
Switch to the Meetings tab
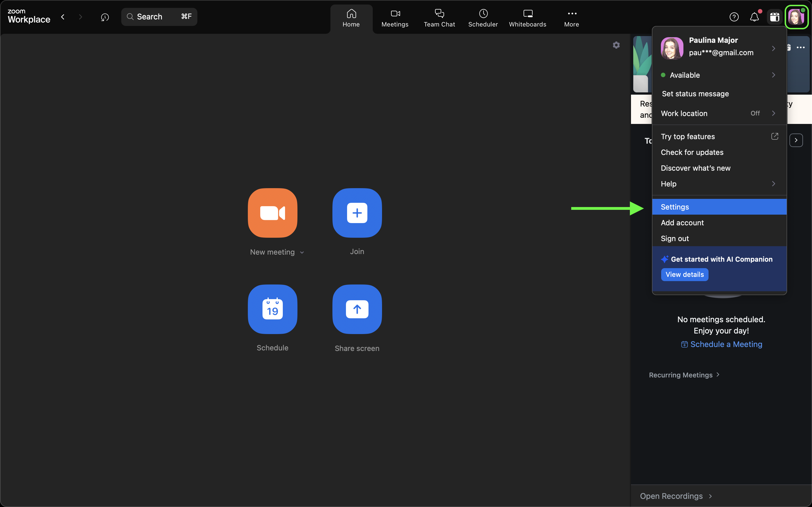(395, 17)
